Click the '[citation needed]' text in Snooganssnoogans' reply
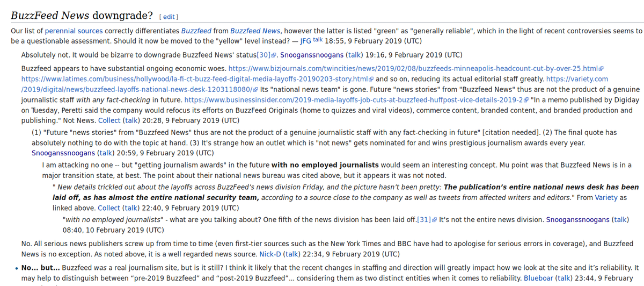The width and height of the screenshot is (644, 286). coord(510,133)
